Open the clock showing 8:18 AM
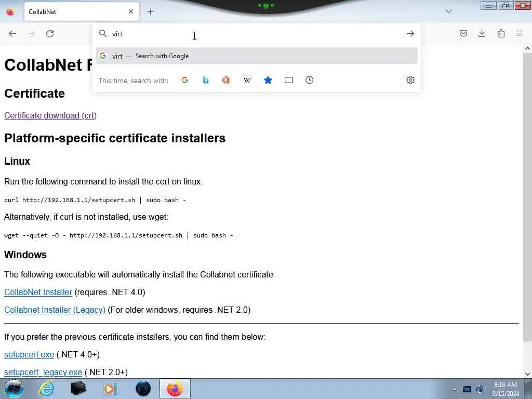 (x=505, y=389)
